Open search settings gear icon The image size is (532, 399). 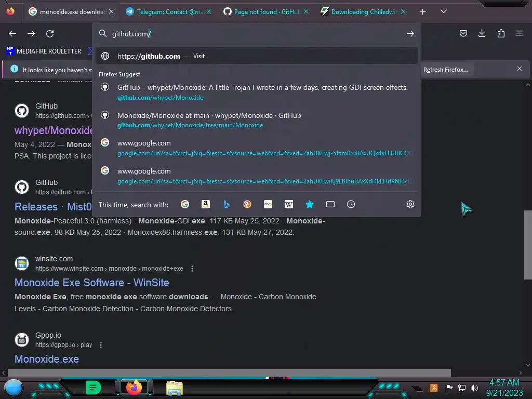click(410, 204)
